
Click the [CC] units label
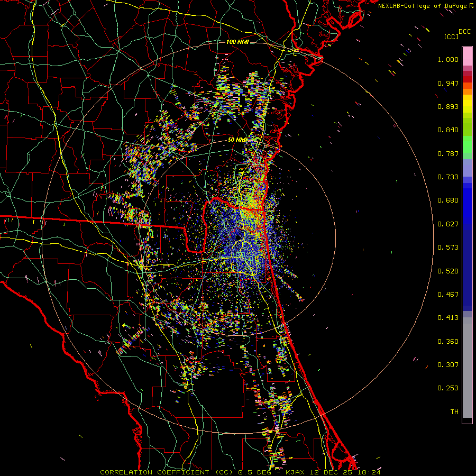click(x=451, y=36)
